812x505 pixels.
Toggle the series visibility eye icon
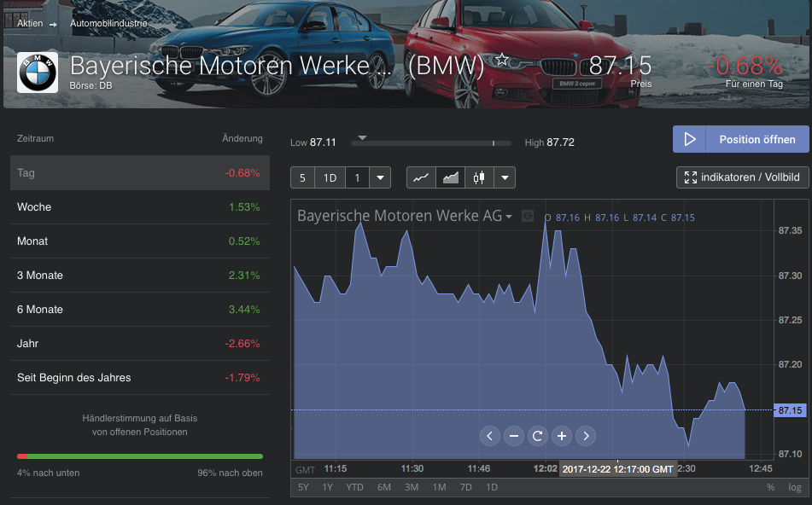(x=527, y=217)
